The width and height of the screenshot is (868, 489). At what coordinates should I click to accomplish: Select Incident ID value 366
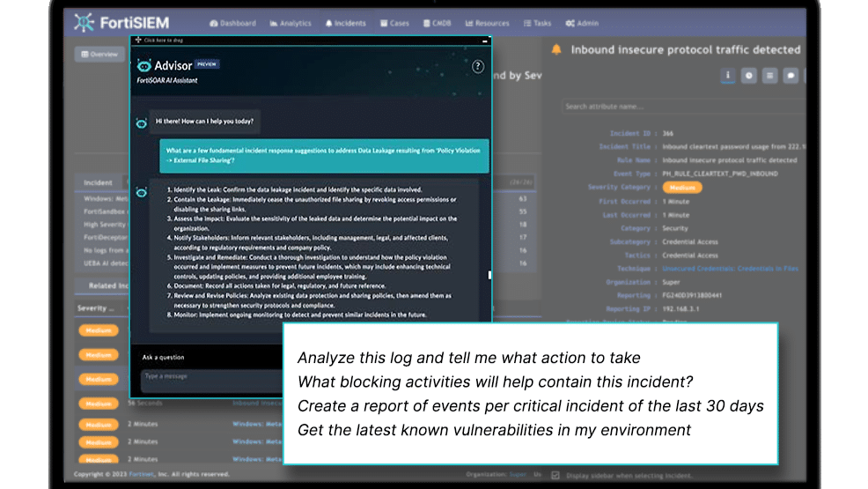coord(667,133)
